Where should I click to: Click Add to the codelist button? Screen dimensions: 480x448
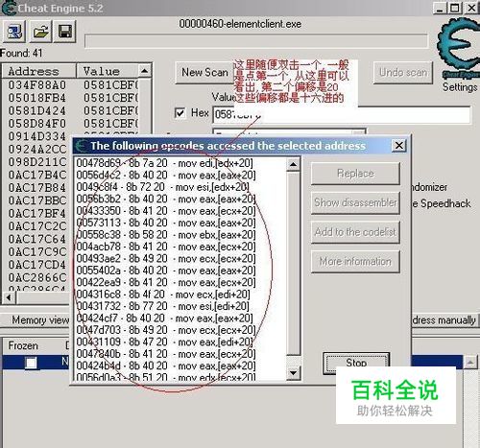[x=355, y=232]
